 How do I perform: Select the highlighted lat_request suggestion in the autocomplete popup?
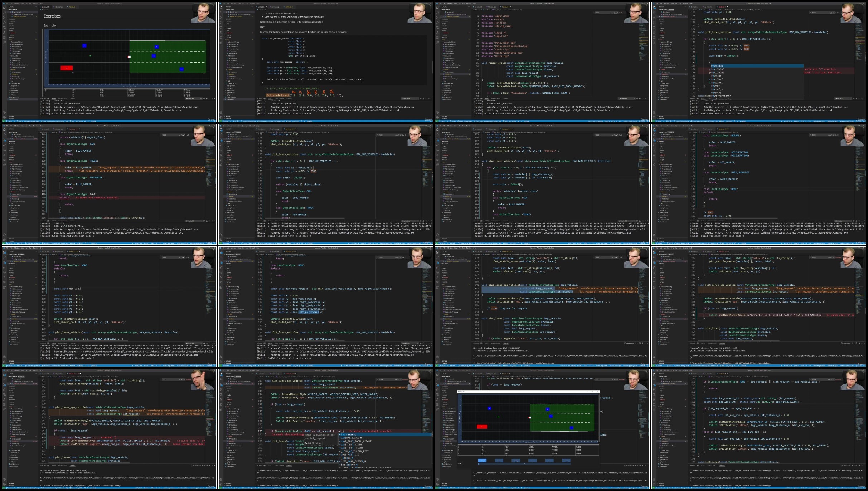[385, 434]
